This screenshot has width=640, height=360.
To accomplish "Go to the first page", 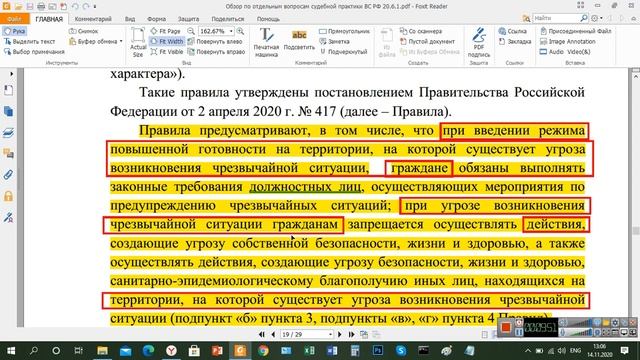I will [262, 334].
